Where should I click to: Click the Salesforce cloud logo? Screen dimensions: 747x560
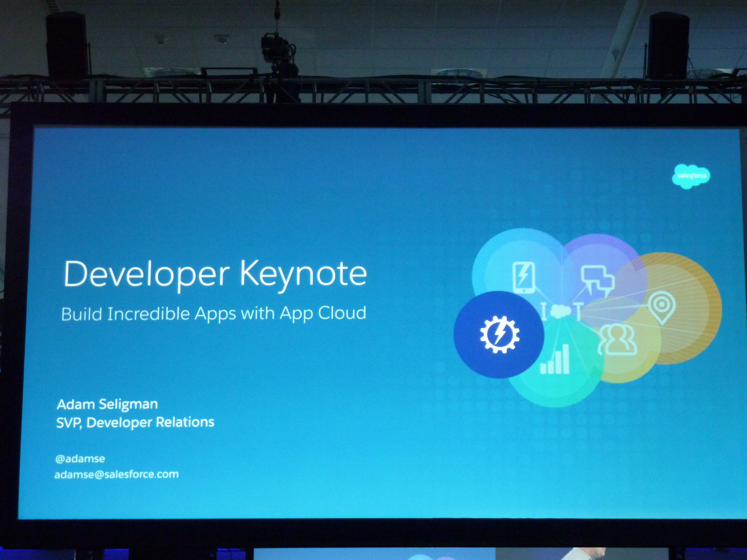691,176
